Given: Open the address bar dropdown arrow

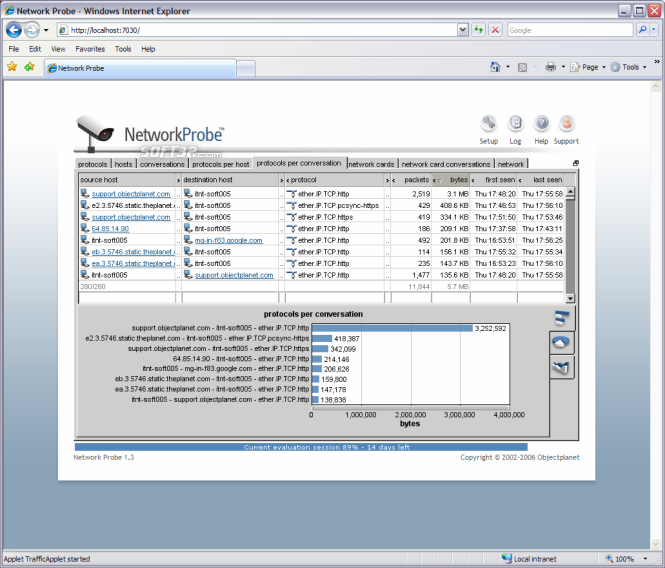Looking at the screenshot, I should coord(462,30).
